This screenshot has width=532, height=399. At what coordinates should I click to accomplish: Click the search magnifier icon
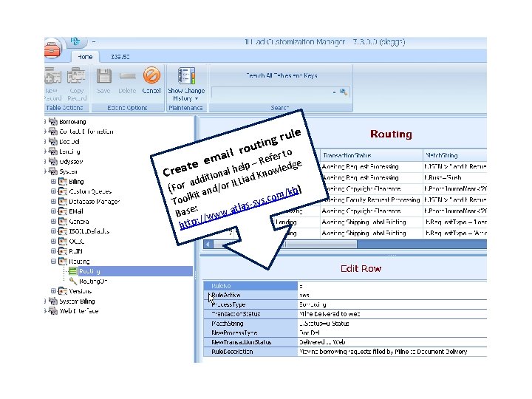pyautogui.click(x=344, y=92)
